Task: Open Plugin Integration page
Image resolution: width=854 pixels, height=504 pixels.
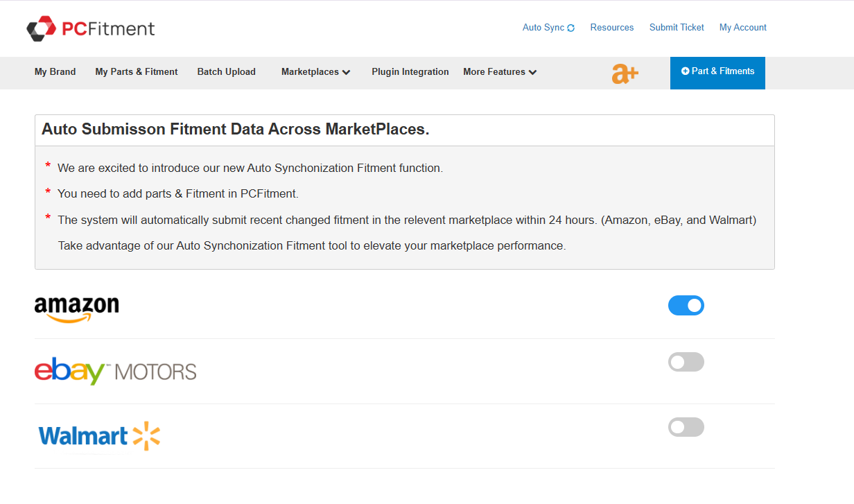Action: point(410,72)
